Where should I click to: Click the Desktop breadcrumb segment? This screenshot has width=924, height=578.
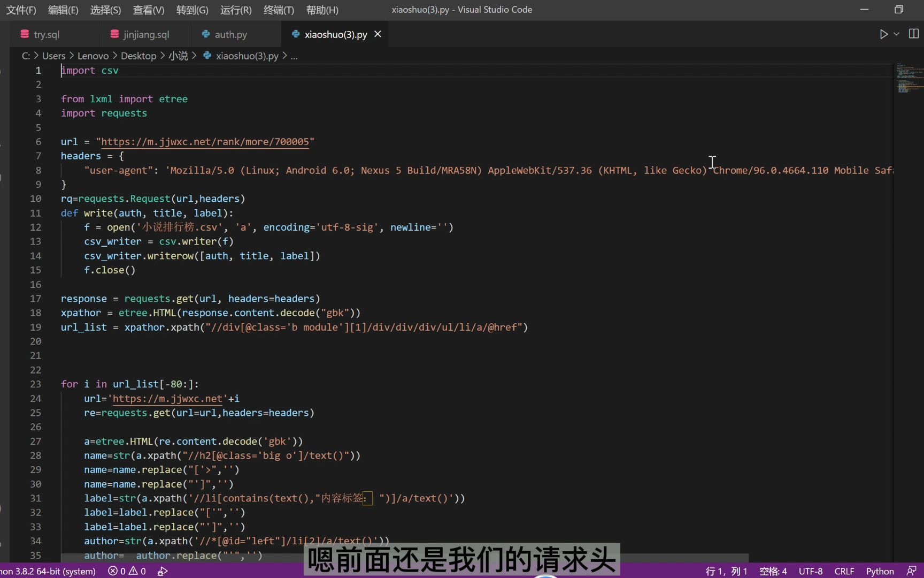pos(138,56)
